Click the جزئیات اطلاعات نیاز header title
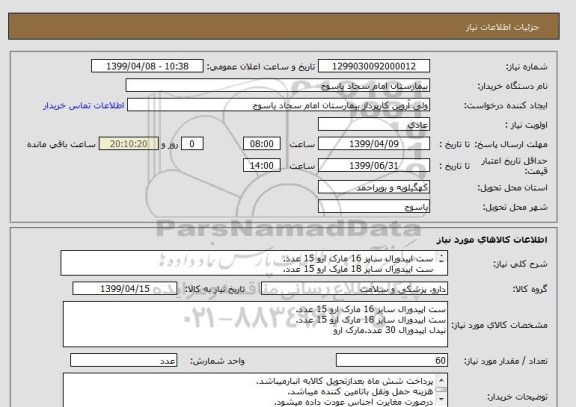576x407 pixels. (x=502, y=28)
